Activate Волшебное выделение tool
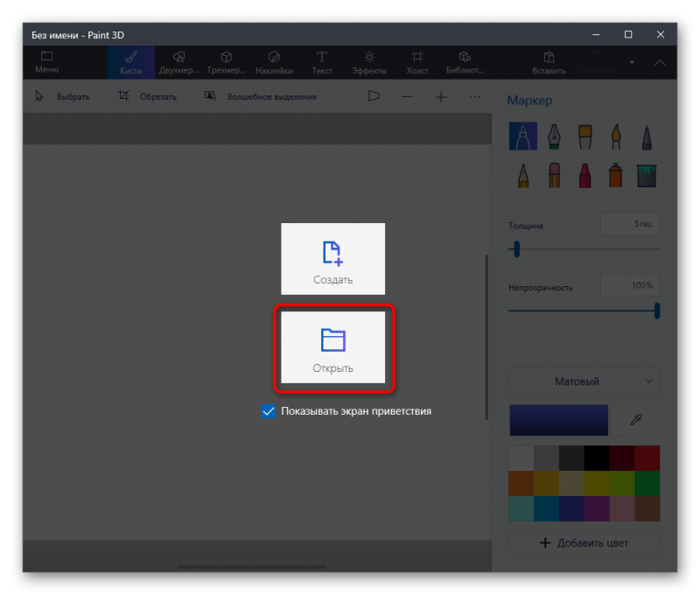700x595 pixels. [x=261, y=96]
